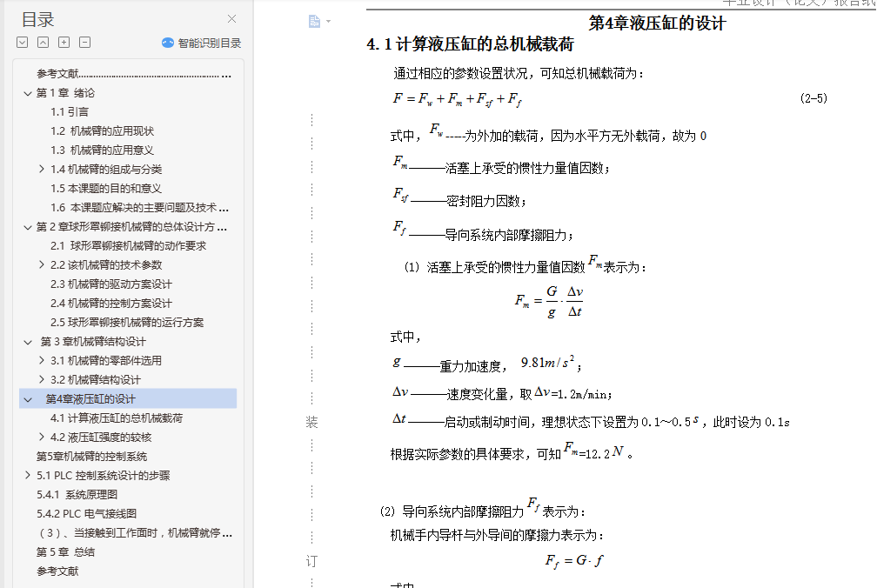
Task: Select 3.2 机械臂结构设计 heading
Action: (96, 379)
